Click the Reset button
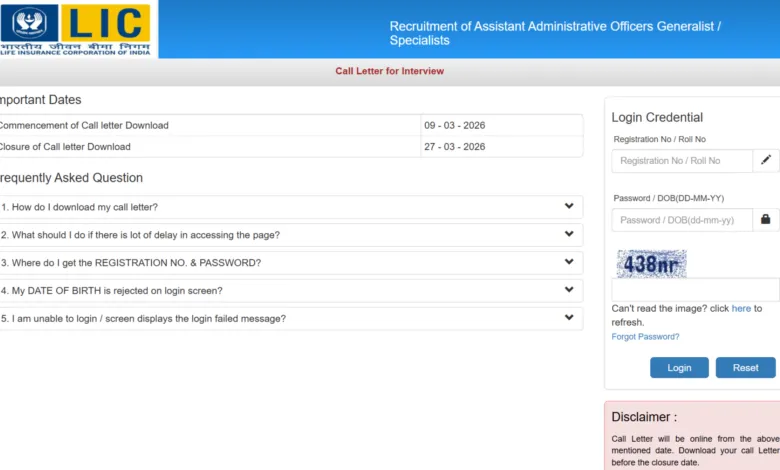This screenshot has width=780, height=470. (745, 368)
